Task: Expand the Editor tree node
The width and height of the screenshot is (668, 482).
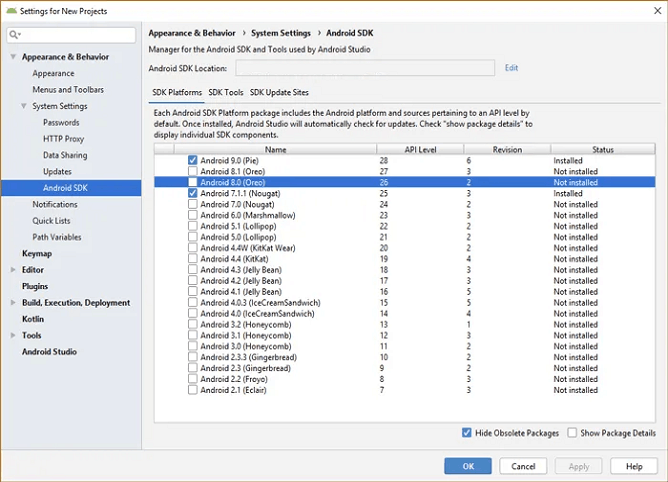Action: 13,270
